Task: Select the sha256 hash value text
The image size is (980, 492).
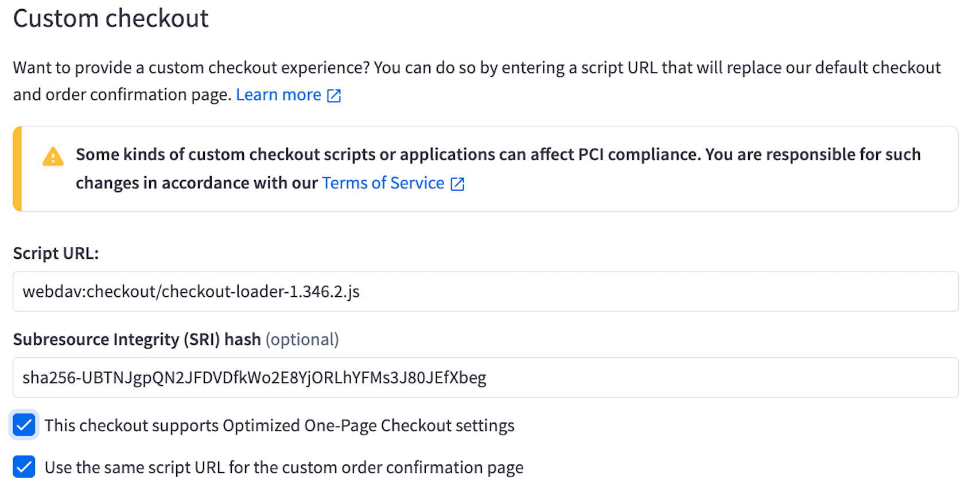Action: pyautogui.click(x=254, y=377)
